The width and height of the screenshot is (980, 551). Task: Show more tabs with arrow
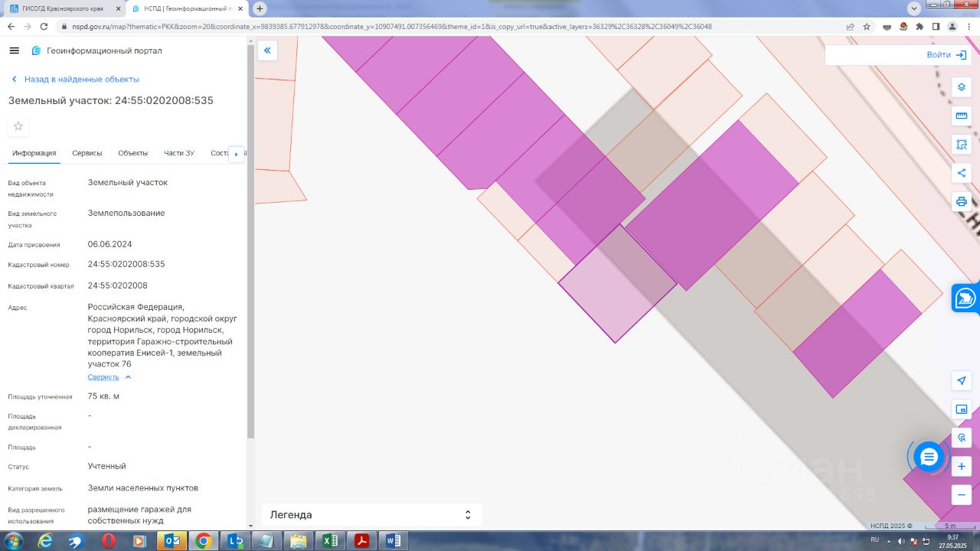click(x=236, y=154)
